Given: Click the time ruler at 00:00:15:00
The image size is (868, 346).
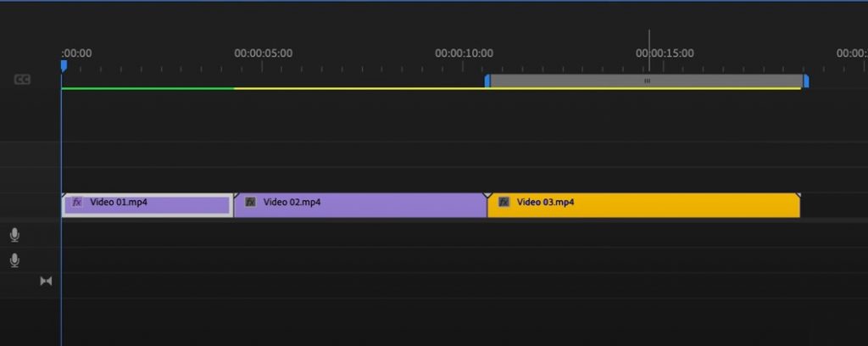Looking at the screenshot, I should pos(648,68).
